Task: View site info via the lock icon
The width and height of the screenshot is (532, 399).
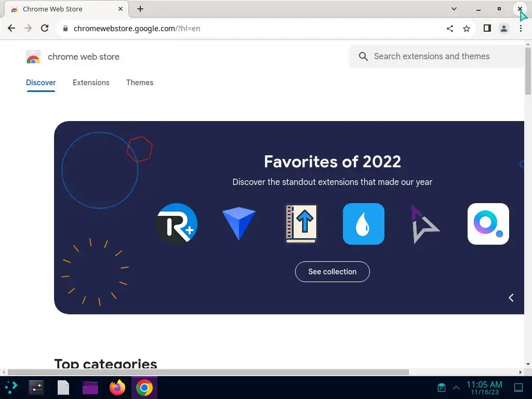Action: coord(65,29)
